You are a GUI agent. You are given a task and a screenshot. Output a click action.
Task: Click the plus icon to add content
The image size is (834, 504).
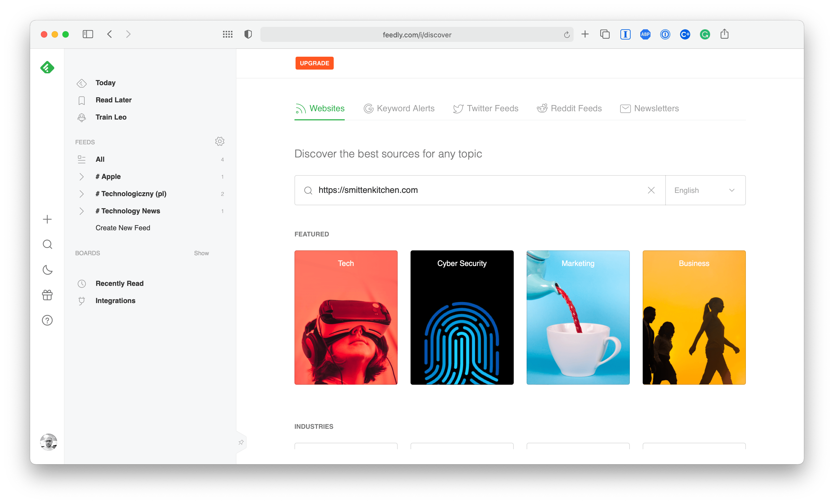point(47,219)
